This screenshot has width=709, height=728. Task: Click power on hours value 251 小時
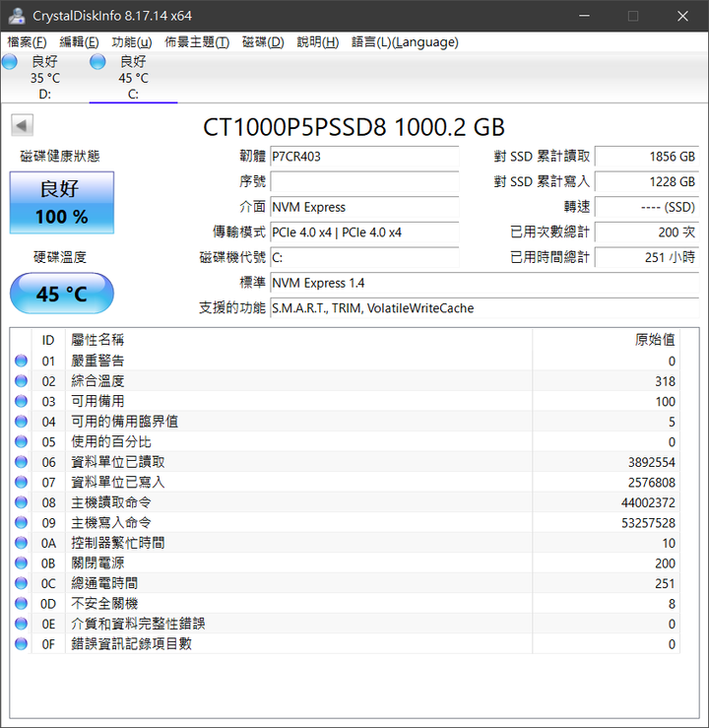pyautogui.click(x=647, y=258)
